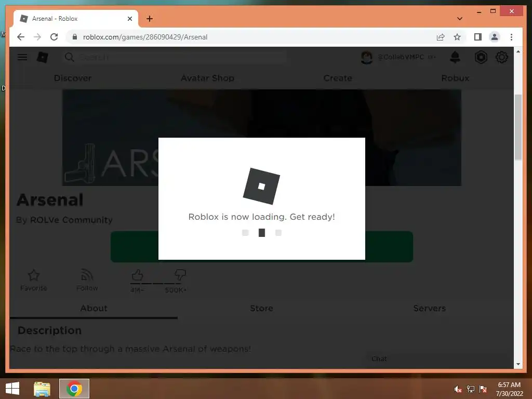Open the Robux hexagon icon
This screenshot has height=399, width=532.
pos(481,57)
